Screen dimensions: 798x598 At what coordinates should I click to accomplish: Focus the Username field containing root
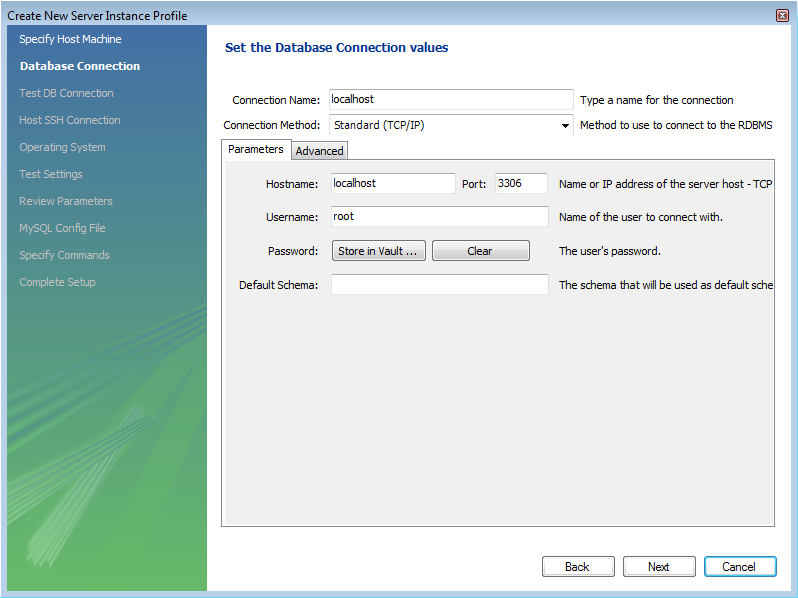440,216
